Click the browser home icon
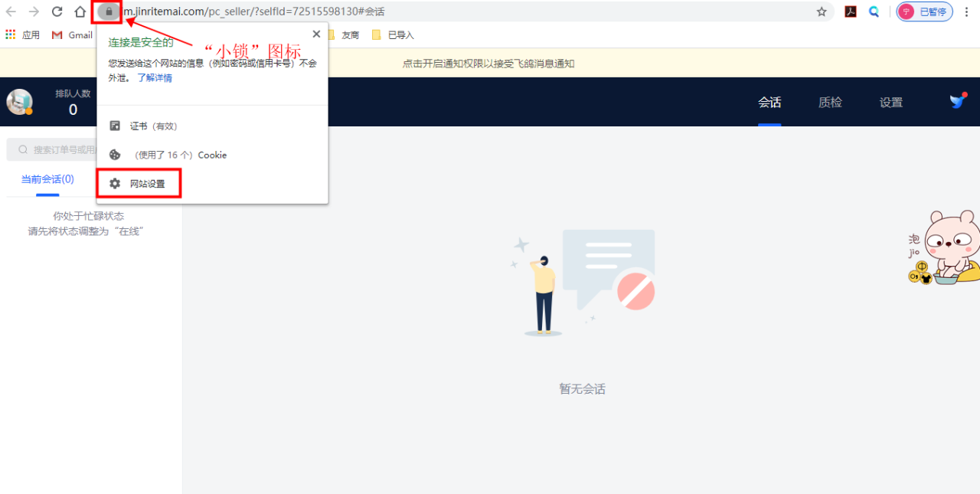980x494 pixels. (x=80, y=11)
